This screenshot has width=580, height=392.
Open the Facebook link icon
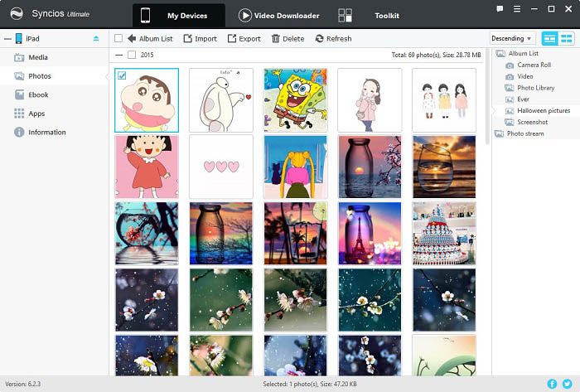point(553,384)
